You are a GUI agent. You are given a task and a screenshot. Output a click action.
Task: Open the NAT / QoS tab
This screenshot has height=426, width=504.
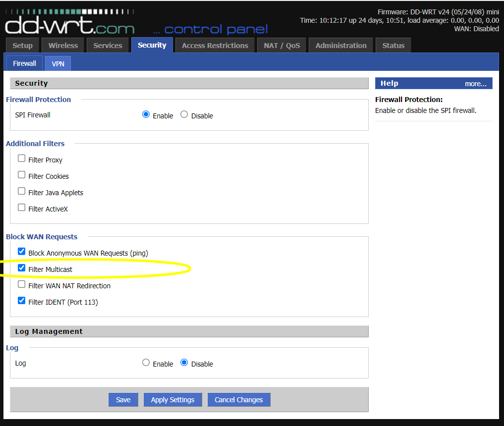point(281,46)
